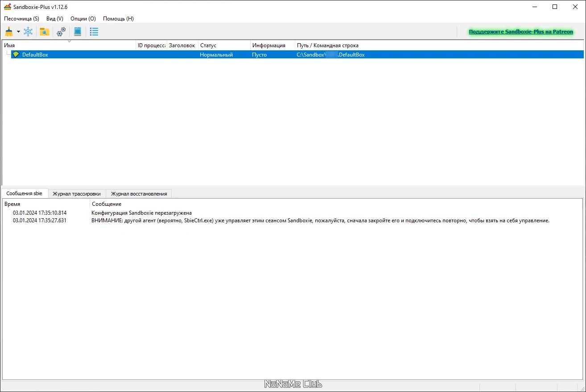
Task: Click the Нормальный status cell of DefaultBox
Action: pos(216,55)
